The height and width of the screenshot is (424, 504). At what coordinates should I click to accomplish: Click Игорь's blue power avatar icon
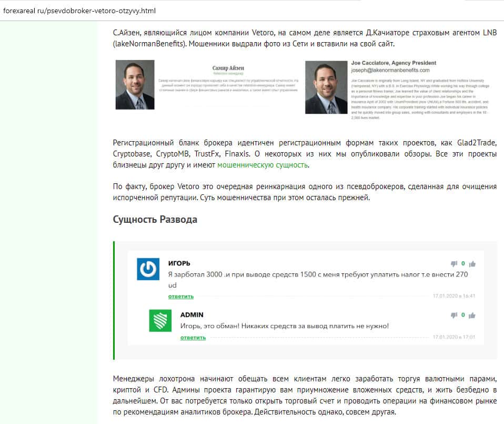point(148,269)
